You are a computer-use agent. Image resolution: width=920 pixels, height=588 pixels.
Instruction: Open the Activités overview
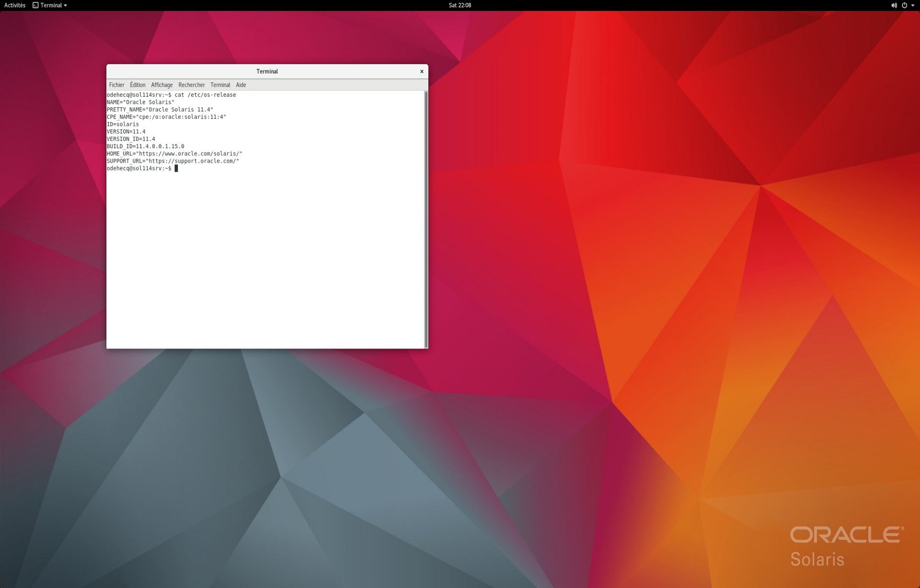click(x=14, y=5)
